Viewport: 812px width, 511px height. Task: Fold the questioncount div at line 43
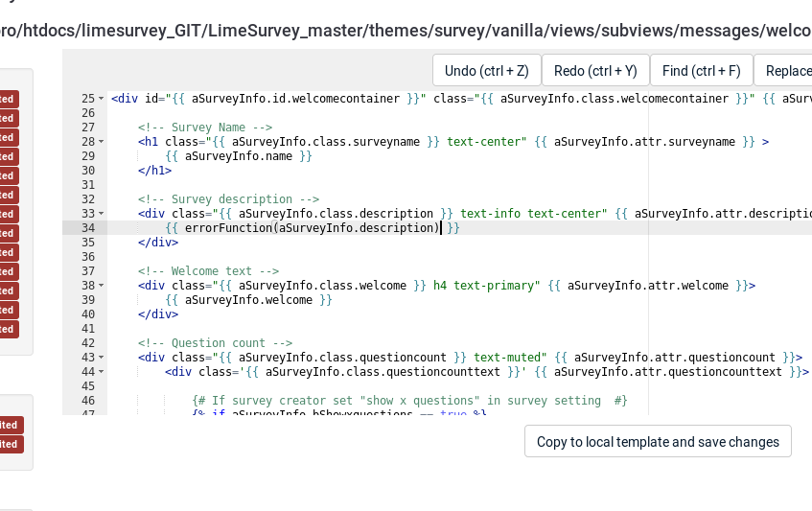(x=102, y=358)
